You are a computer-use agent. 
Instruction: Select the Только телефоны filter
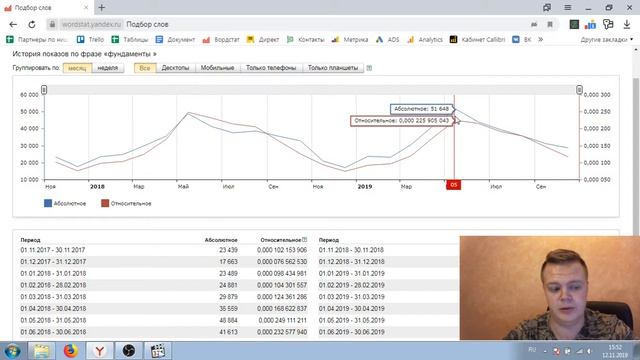tap(271, 68)
